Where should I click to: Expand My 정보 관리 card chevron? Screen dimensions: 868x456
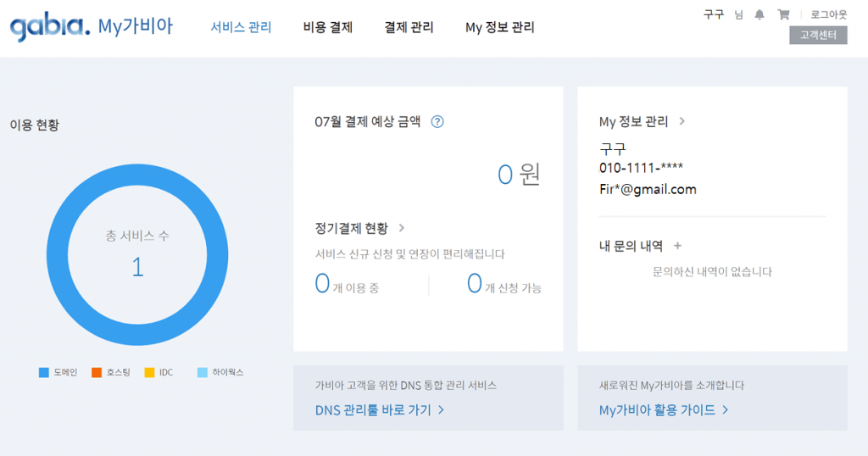(x=682, y=121)
